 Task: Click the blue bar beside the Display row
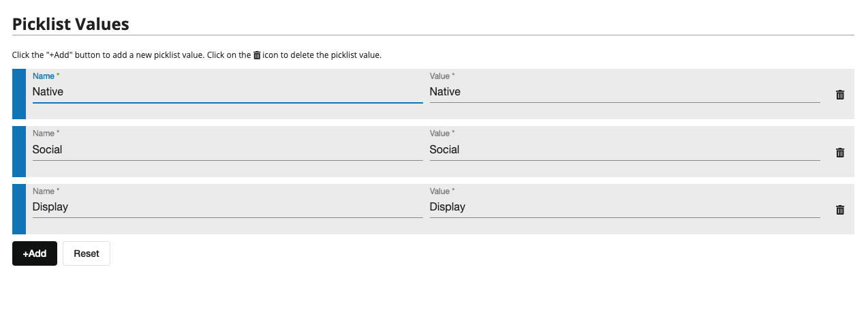[x=19, y=209]
